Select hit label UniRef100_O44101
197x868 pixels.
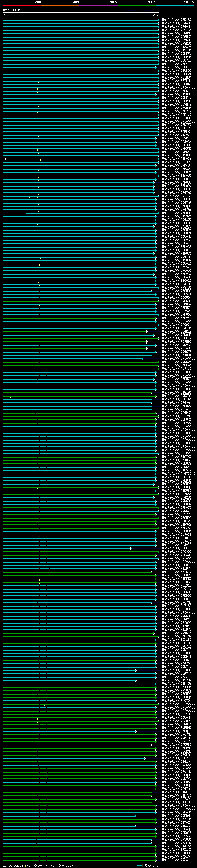[x=177, y=846]
